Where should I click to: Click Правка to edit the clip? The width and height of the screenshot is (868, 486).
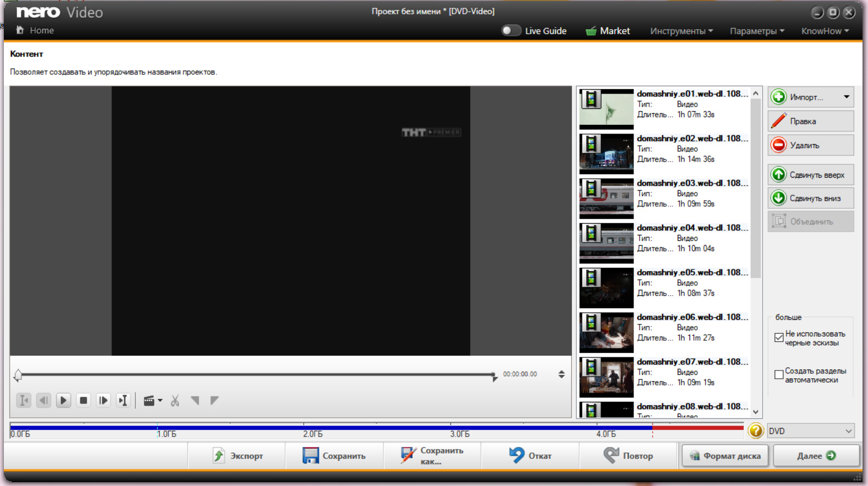811,122
